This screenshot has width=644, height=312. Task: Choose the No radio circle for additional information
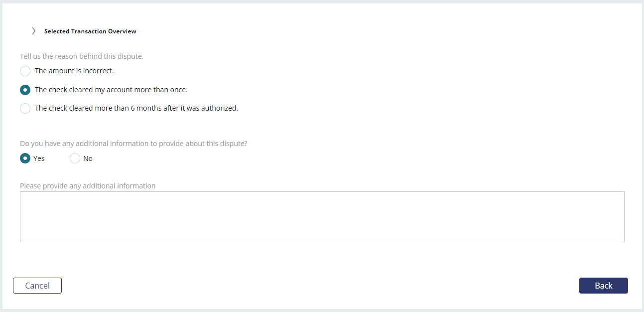75,158
